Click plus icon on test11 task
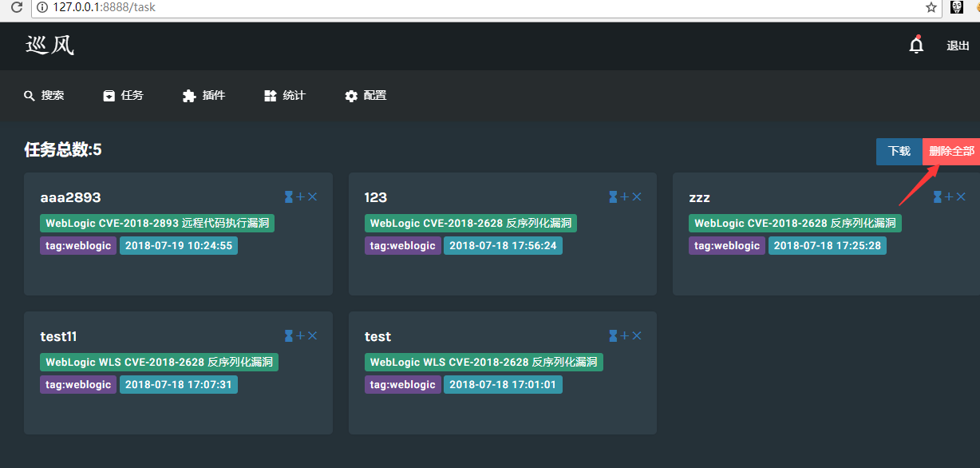Screen dimensions: 980x468 pyautogui.click(x=301, y=335)
